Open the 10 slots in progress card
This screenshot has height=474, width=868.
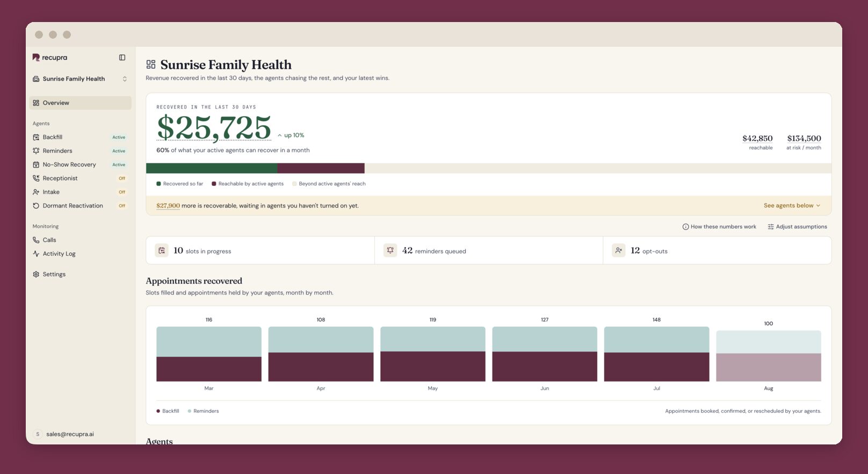(x=260, y=250)
